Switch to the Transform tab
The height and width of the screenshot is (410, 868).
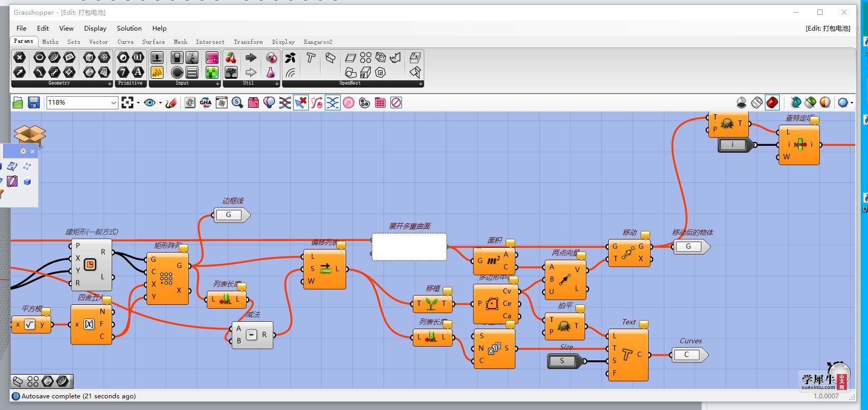[248, 42]
